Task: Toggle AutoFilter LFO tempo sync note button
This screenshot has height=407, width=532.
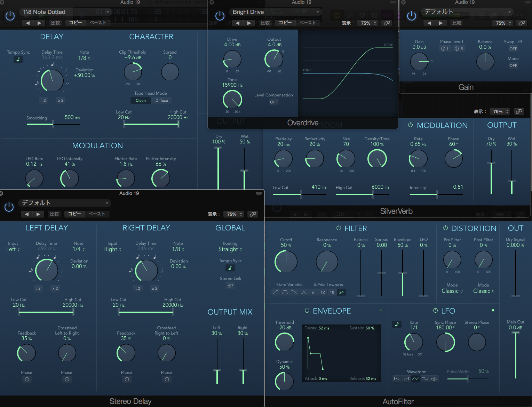Action: click(397, 324)
